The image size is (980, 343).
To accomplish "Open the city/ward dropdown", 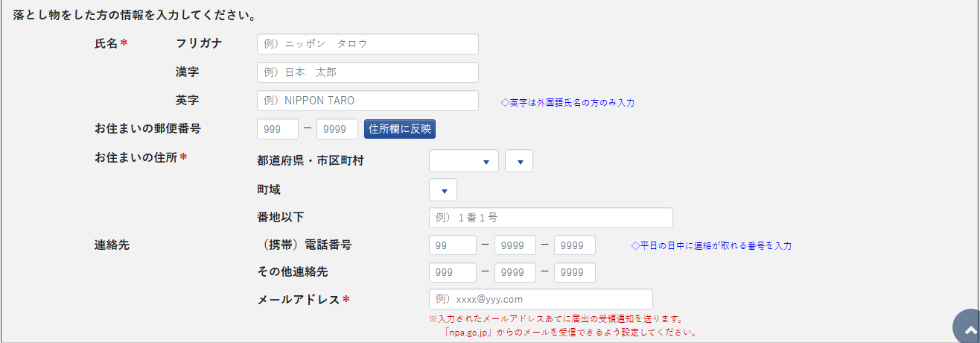I will tap(518, 161).
